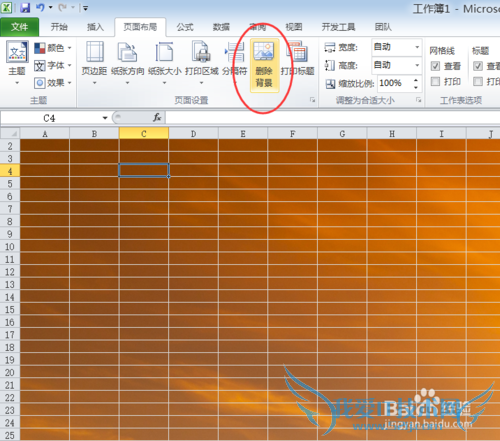Select row 2 header
The width and height of the screenshot is (500, 441).
[10, 146]
